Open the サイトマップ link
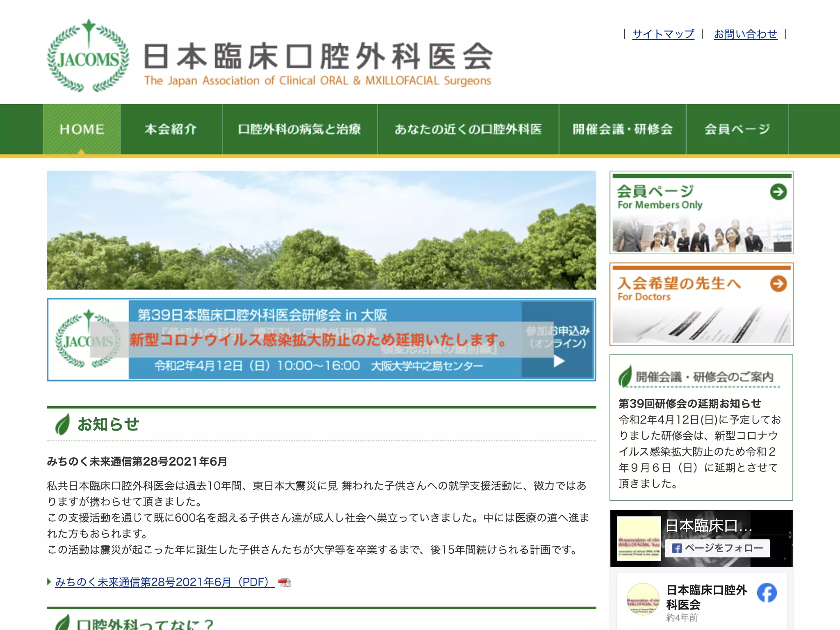This screenshot has height=630, width=840. pos(663,34)
